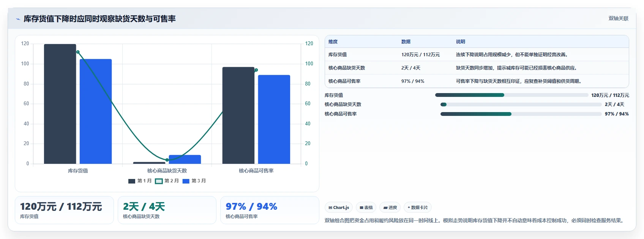
Task: Click the table cell 120万元 / 112万元
Action: (x=420, y=55)
